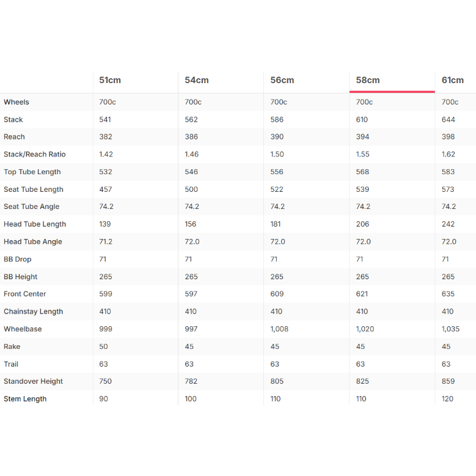Click the 51cm Rake value 50
This screenshot has width=476, height=476.
pos(103,346)
